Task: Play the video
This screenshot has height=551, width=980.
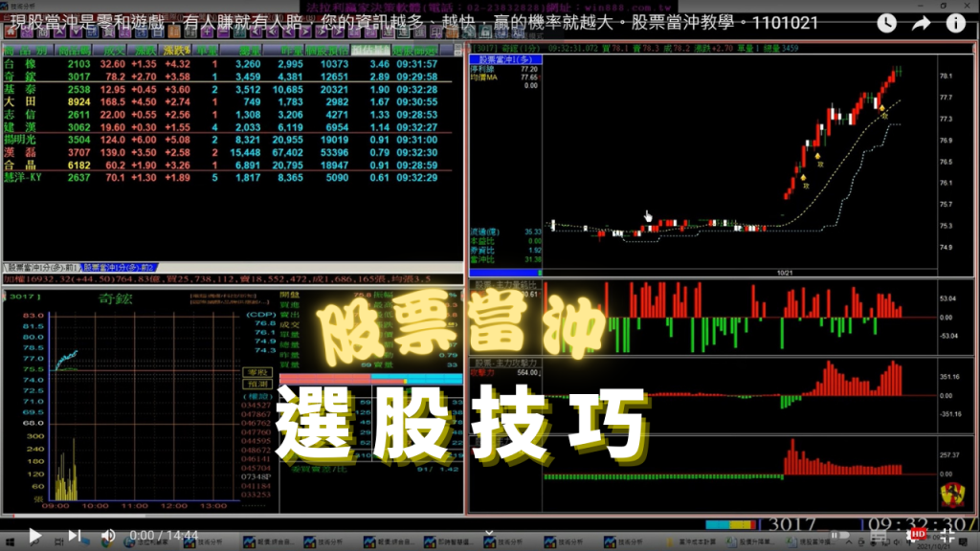Action: [34, 535]
